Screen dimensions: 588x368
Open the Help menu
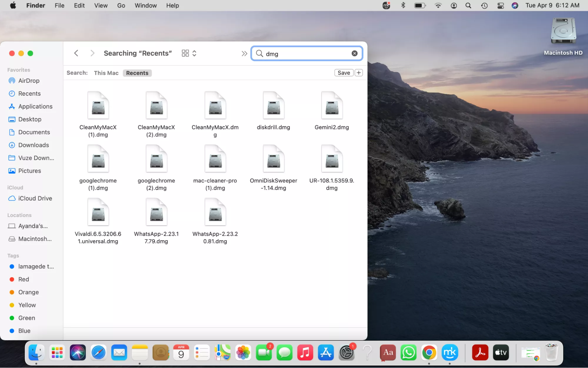pos(172,5)
